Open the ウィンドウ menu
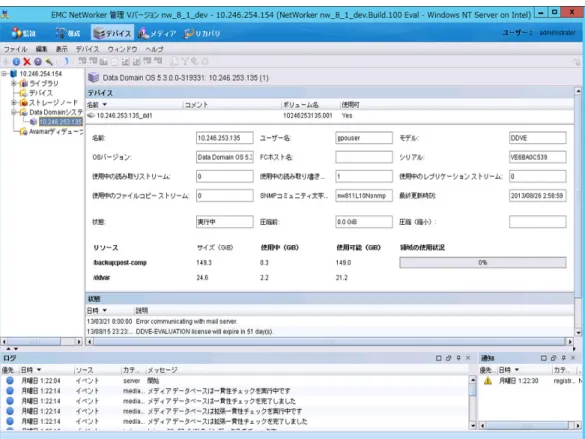The image size is (585, 439). tap(122, 49)
